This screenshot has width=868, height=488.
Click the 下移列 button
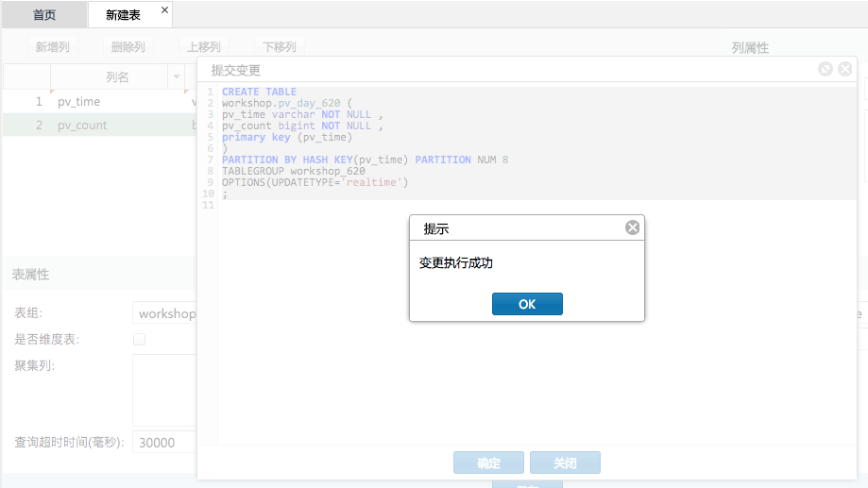pyautogui.click(x=279, y=47)
